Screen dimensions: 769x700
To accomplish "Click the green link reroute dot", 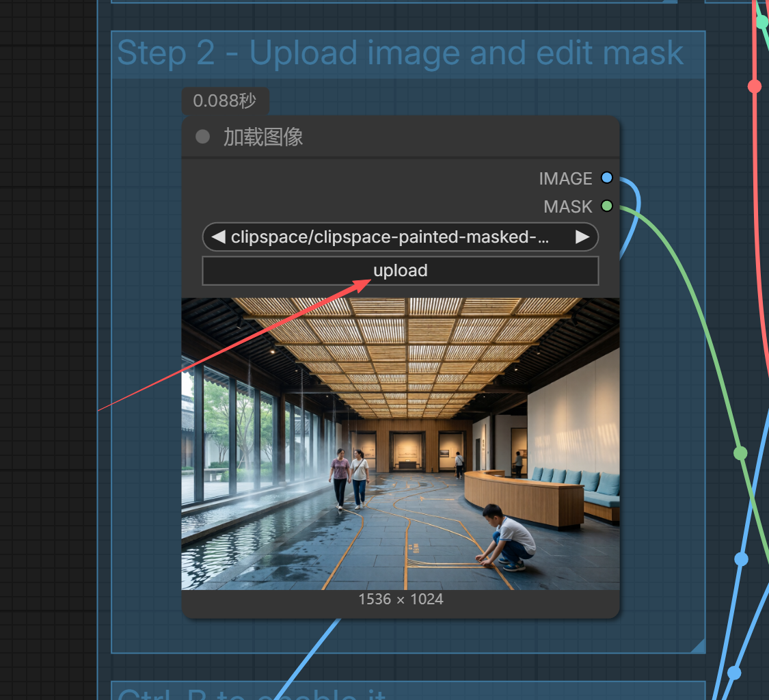I will pyautogui.click(x=740, y=453).
